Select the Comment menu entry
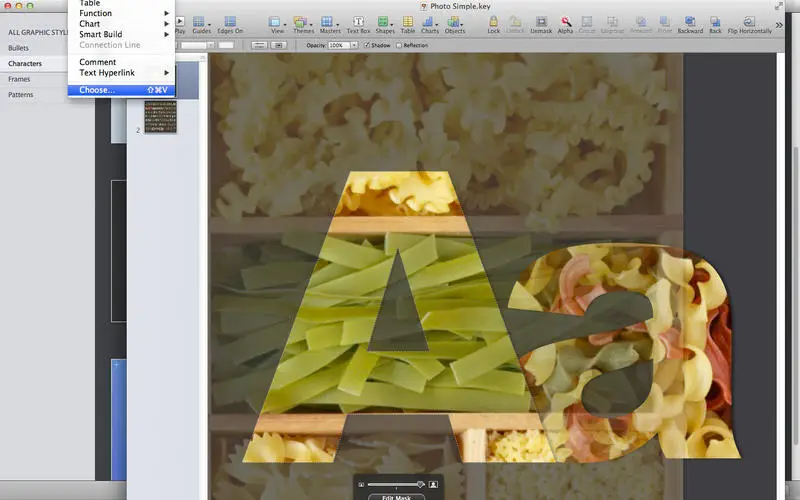This screenshot has height=500, width=800. (122, 62)
